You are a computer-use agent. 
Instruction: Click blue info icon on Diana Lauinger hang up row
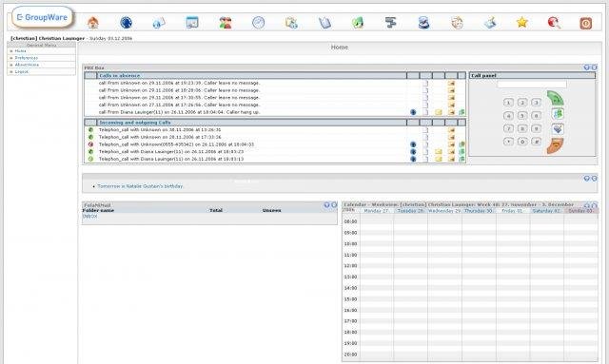pos(413,112)
